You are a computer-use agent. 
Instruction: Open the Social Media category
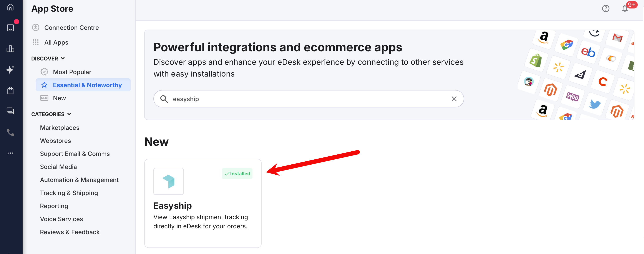click(58, 167)
